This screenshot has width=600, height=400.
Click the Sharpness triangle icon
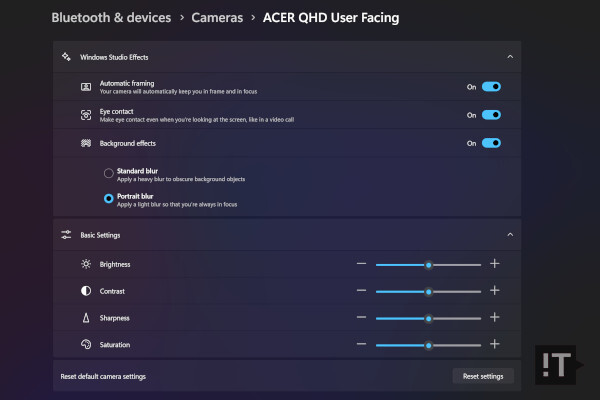(x=86, y=318)
